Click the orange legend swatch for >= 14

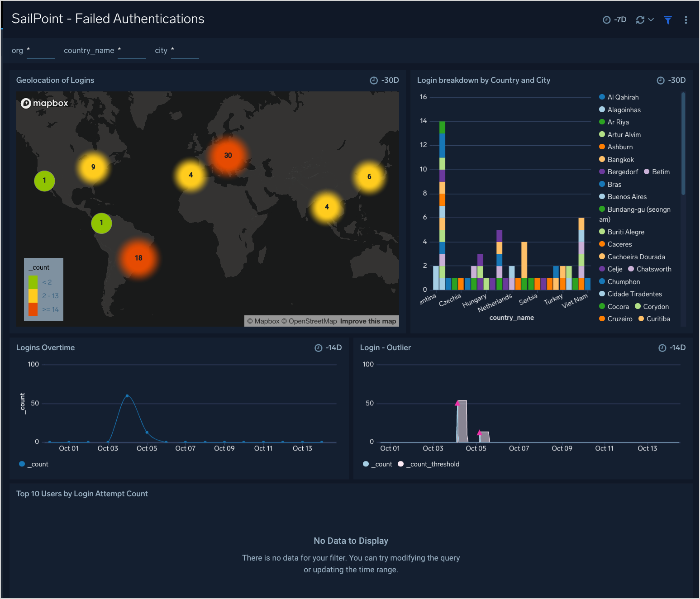tap(33, 309)
